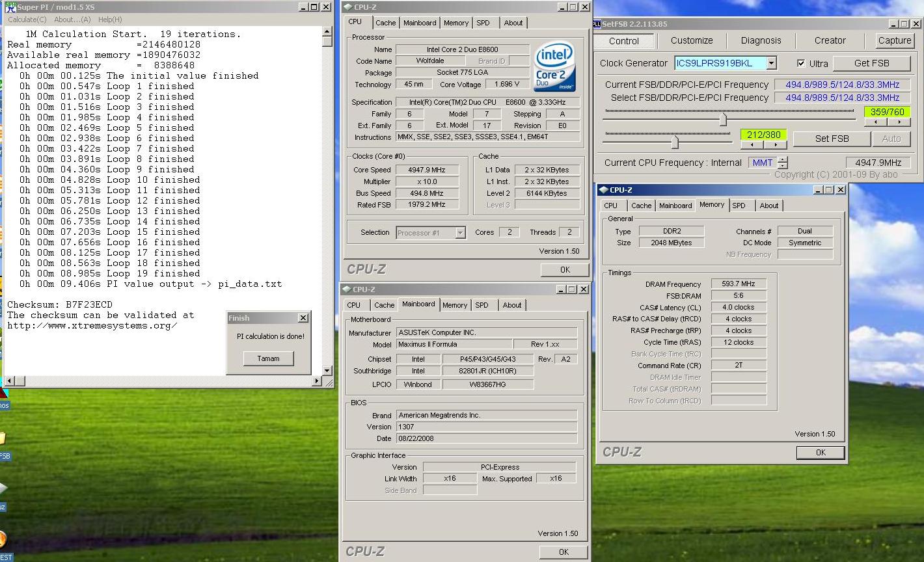Click Super PI vertical scrollbar up arrow

point(327,31)
